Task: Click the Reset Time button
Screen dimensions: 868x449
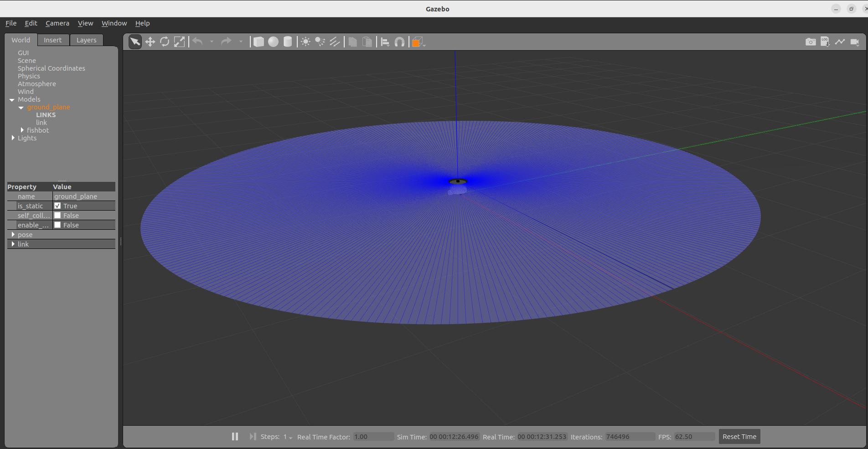Action: [739, 436]
